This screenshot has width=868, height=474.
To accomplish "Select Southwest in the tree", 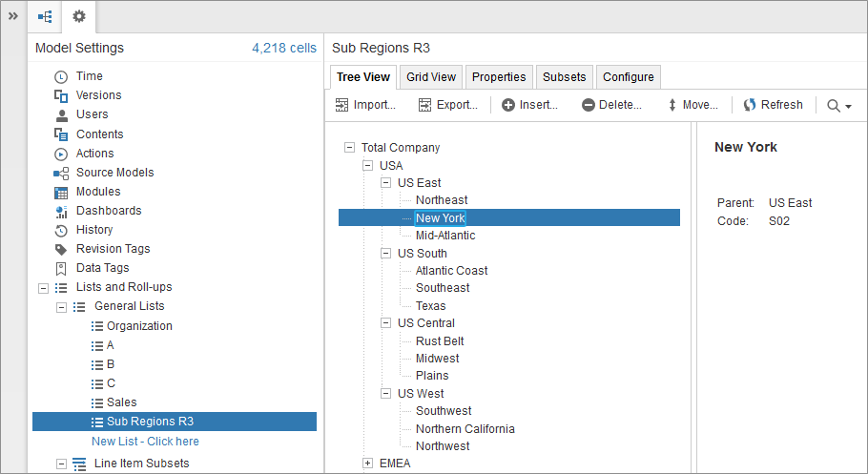I will (x=444, y=411).
